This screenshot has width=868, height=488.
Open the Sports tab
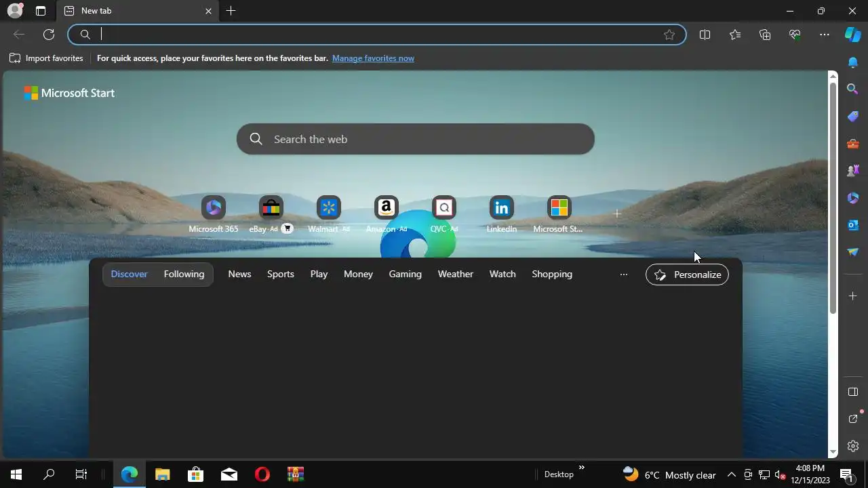(280, 274)
